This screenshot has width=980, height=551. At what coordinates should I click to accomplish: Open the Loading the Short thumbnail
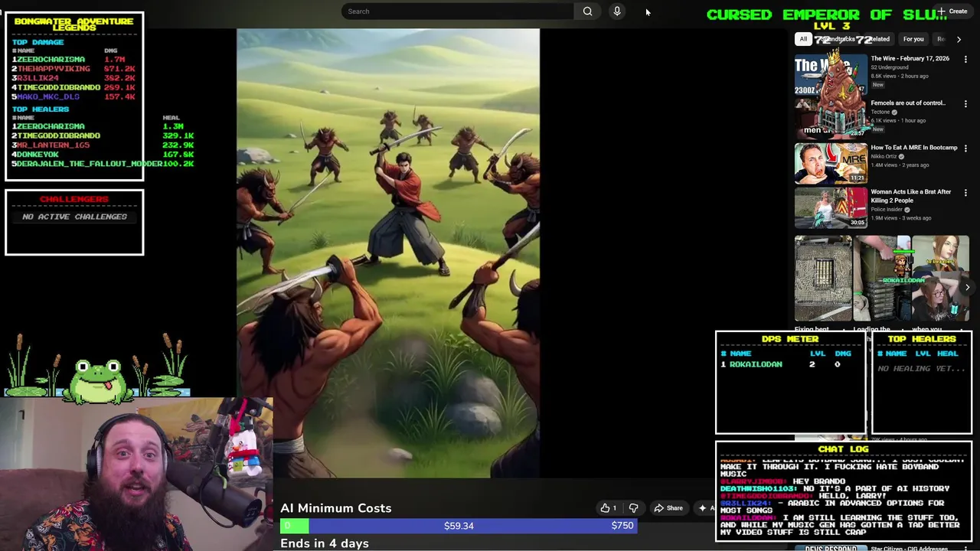(x=881, y=279)
